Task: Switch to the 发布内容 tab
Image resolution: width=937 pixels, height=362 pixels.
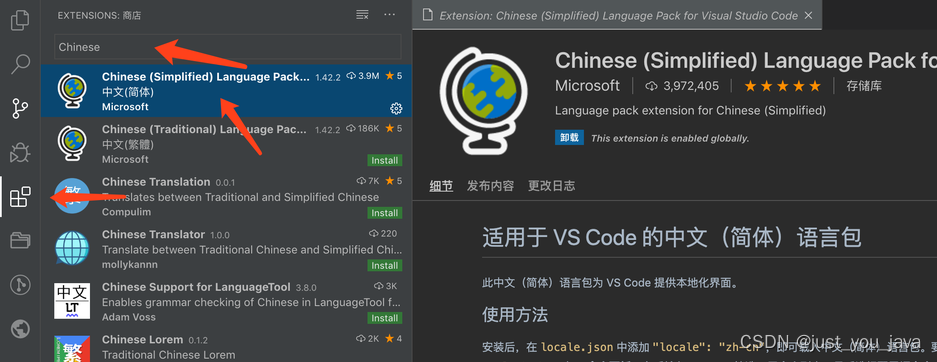Action: (x=491, y=186)
